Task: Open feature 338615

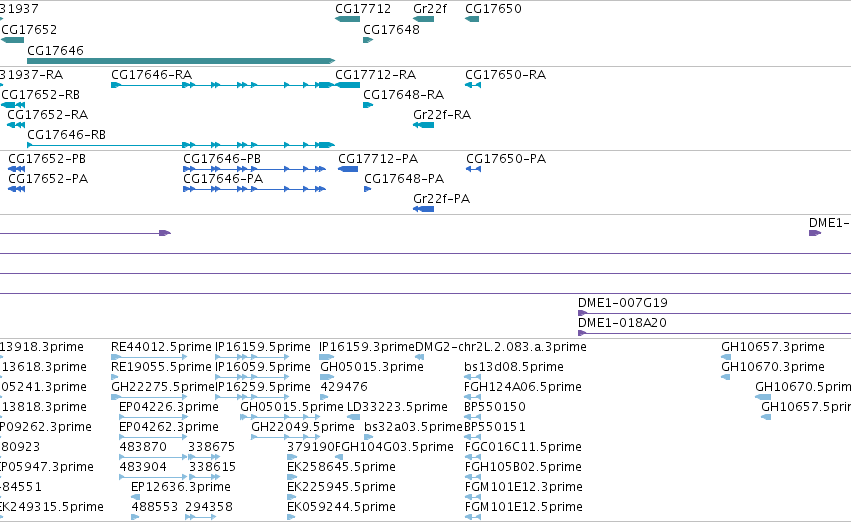Action: (204, 478)
